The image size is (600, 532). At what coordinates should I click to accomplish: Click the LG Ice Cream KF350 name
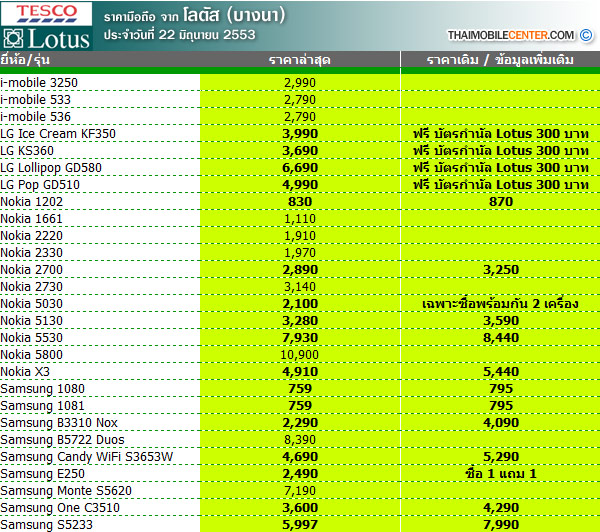(x=58, y=134)
